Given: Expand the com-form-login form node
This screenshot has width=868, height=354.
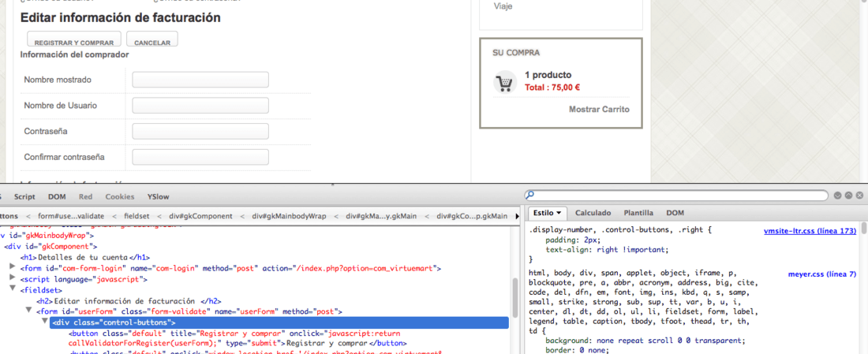Looking at the screenshot, I should (x=13, y=268).
